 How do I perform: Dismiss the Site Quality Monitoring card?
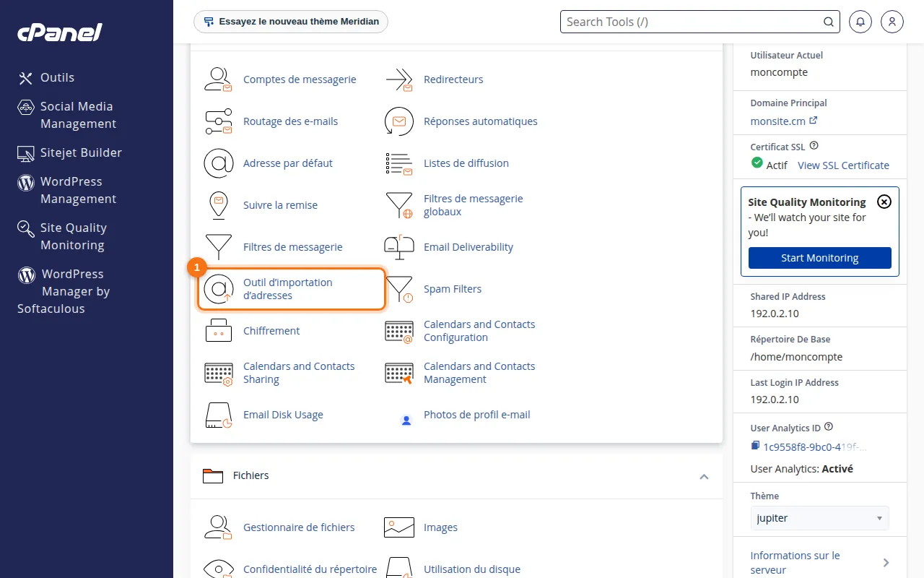(884, 202)
